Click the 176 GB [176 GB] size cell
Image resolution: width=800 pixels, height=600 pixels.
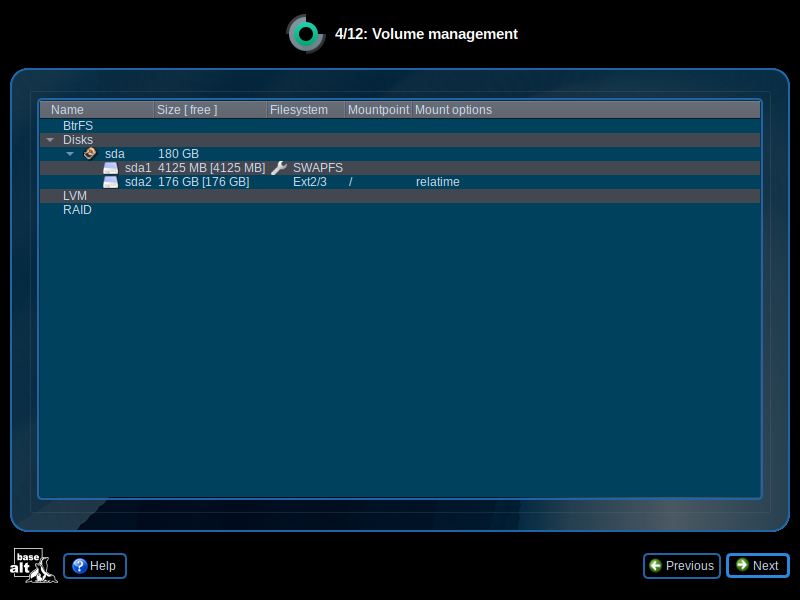204,182
